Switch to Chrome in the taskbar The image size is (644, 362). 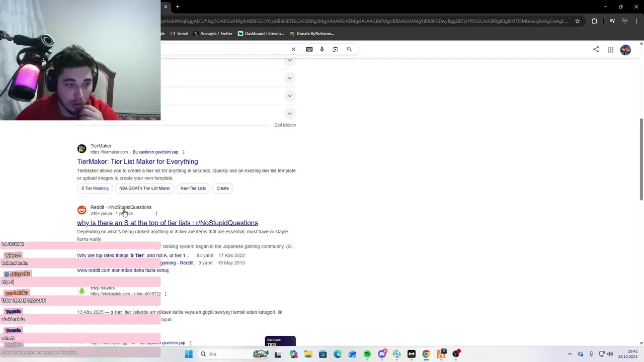click(426, 354)
